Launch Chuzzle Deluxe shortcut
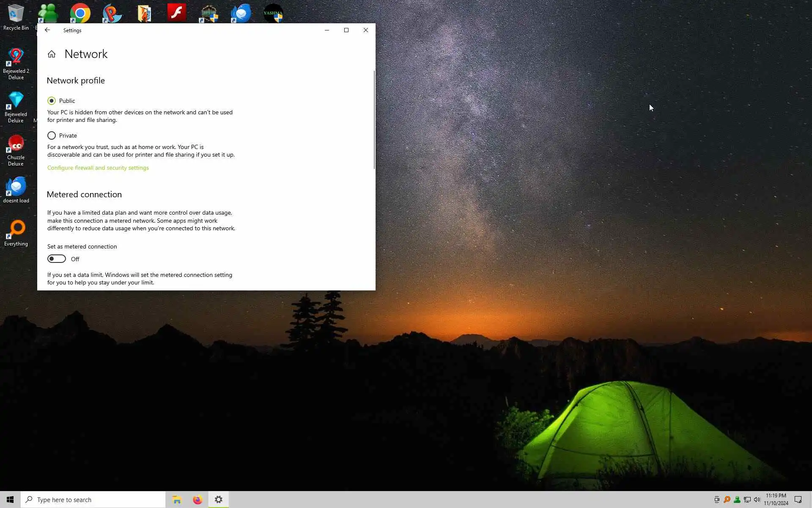Image resolution: width=812 pixels, height=508 pixels. (x=16, y=150)
